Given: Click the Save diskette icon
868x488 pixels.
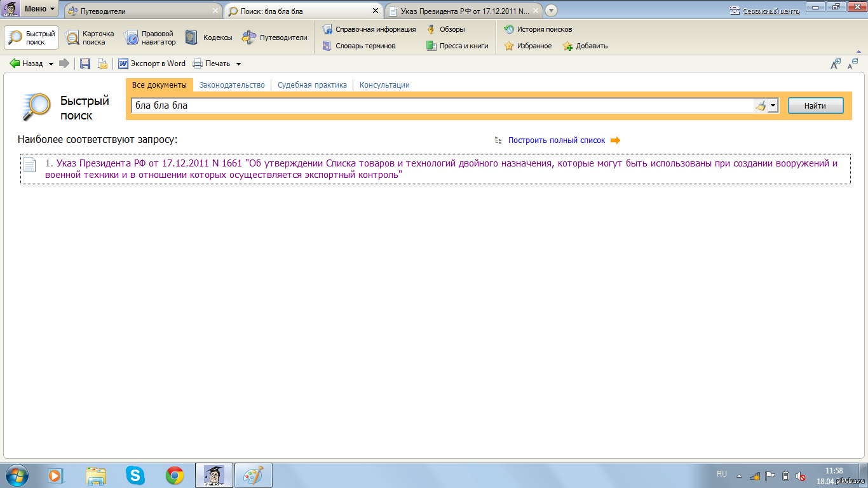Looking at the screenshot, I should [x=85, y=64].
